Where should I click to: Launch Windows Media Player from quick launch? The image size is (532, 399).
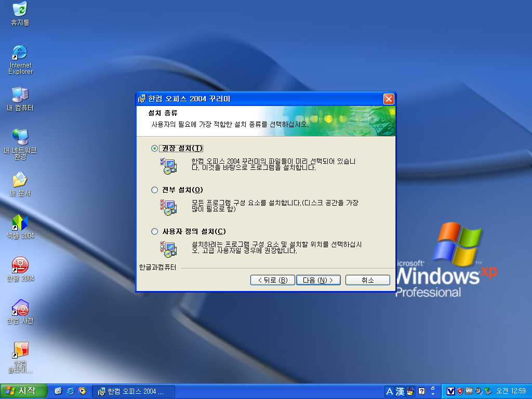point(82,391)
